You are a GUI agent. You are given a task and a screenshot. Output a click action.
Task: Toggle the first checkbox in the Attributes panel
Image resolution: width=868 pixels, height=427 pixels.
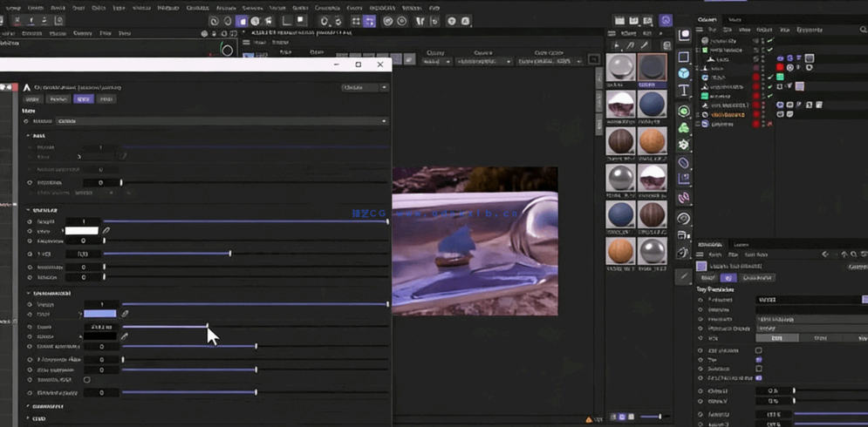758,350
